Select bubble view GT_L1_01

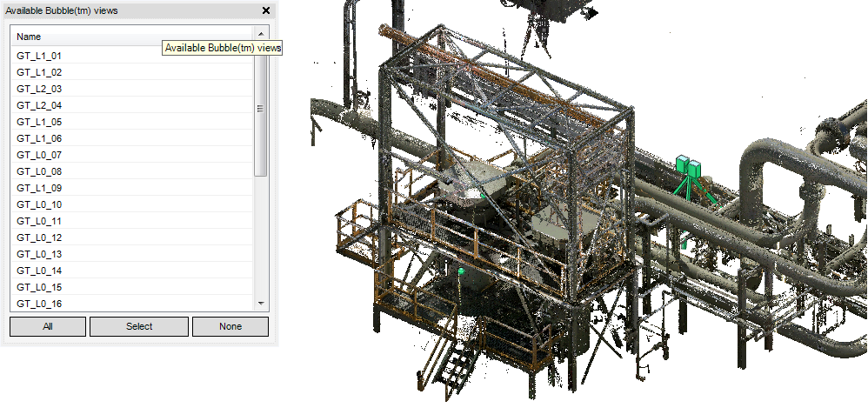coord(131,56)
